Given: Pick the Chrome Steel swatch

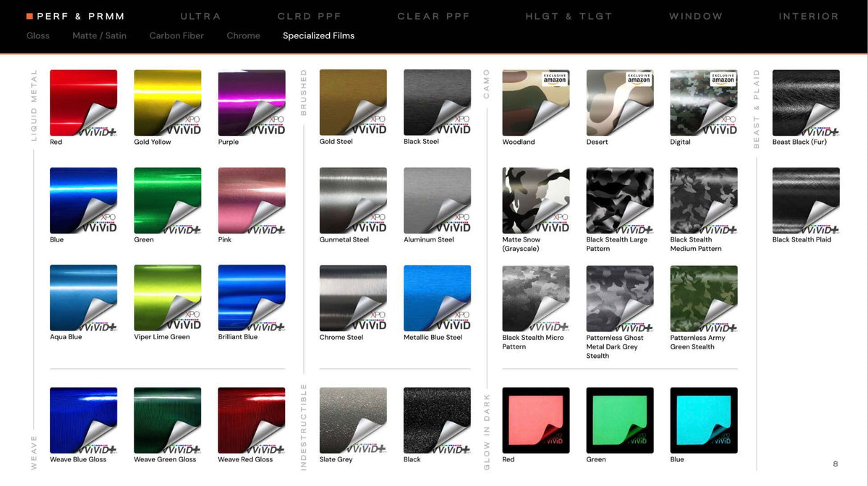Looking at the screenshot, I should coord(353,298).
